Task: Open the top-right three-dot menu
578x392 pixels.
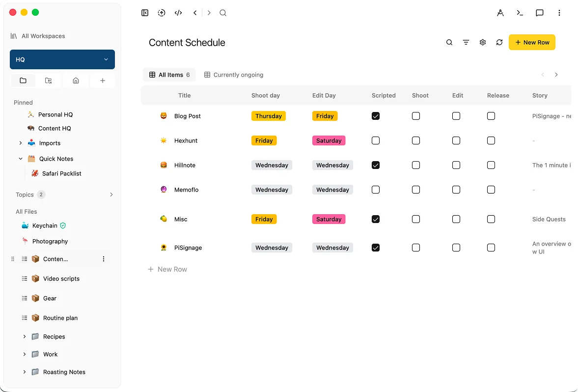Action: (559, 13)
